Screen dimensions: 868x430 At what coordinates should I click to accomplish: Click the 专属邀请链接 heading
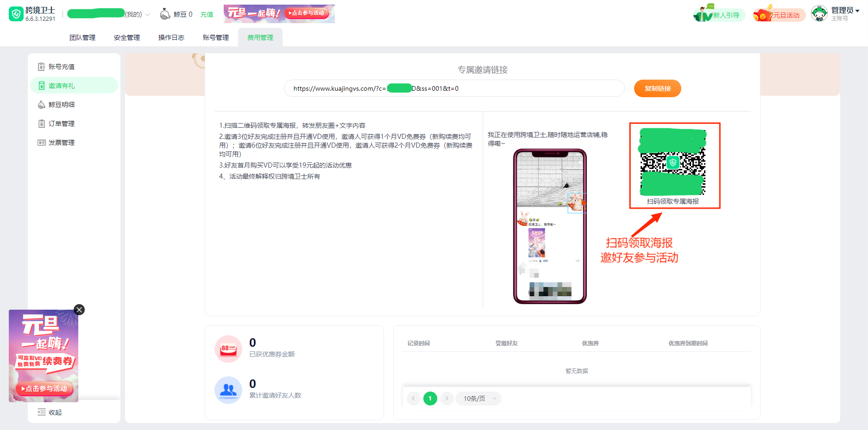coord(483,70)
